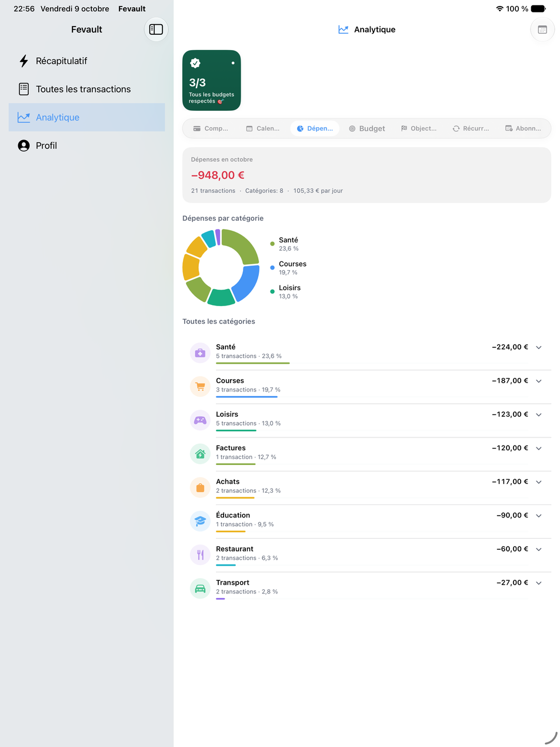The width and height of the screenshot is (560, 747).
Task: Switch to the Calen… tab
Action: tap(262, 128)
